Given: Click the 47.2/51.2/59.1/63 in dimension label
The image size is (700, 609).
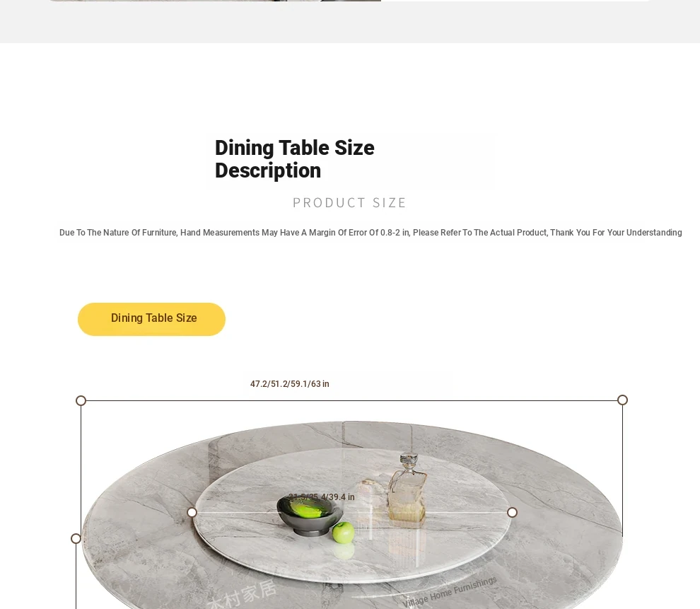Looking at the screenshot, I should (289, 384).
